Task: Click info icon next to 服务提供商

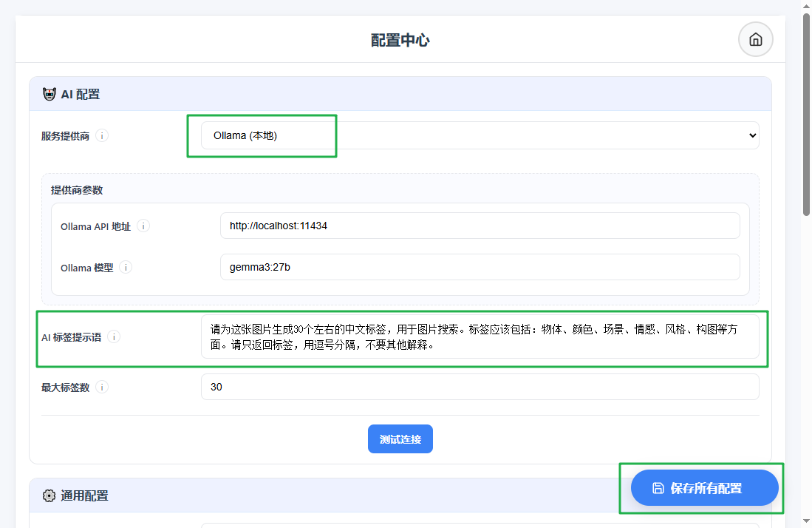Action: [102, 136]
